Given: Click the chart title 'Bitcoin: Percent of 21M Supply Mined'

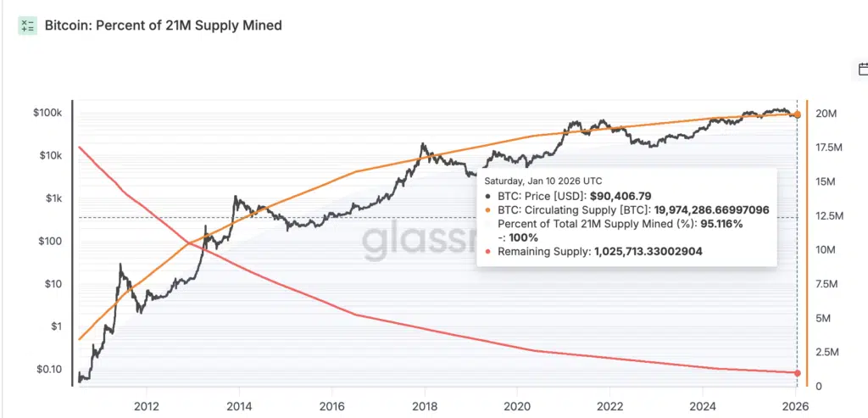Looking at the screenshot, I should pos(163,25).
